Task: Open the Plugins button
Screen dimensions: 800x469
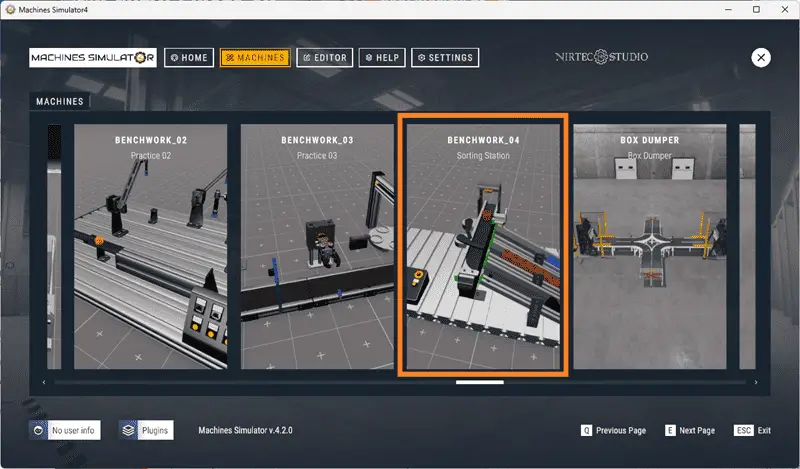Action: [x=146, y=430]
